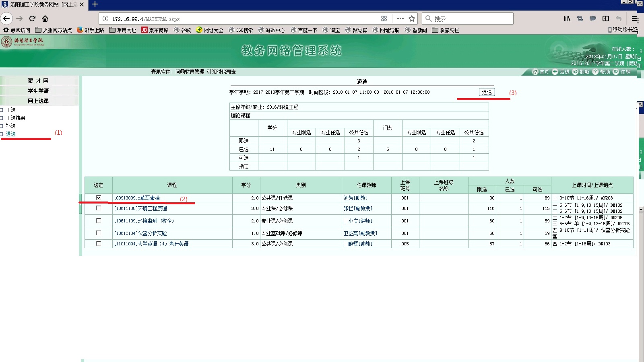Open the QR code icon in address bar
The height and width of the screenshot is (362, 644).
[384, 19]
